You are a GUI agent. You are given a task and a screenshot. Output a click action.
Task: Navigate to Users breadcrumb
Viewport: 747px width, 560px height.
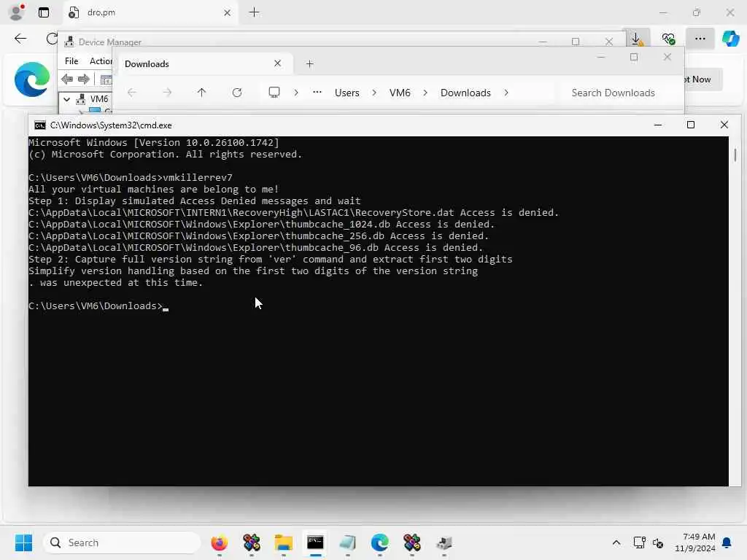347,93
